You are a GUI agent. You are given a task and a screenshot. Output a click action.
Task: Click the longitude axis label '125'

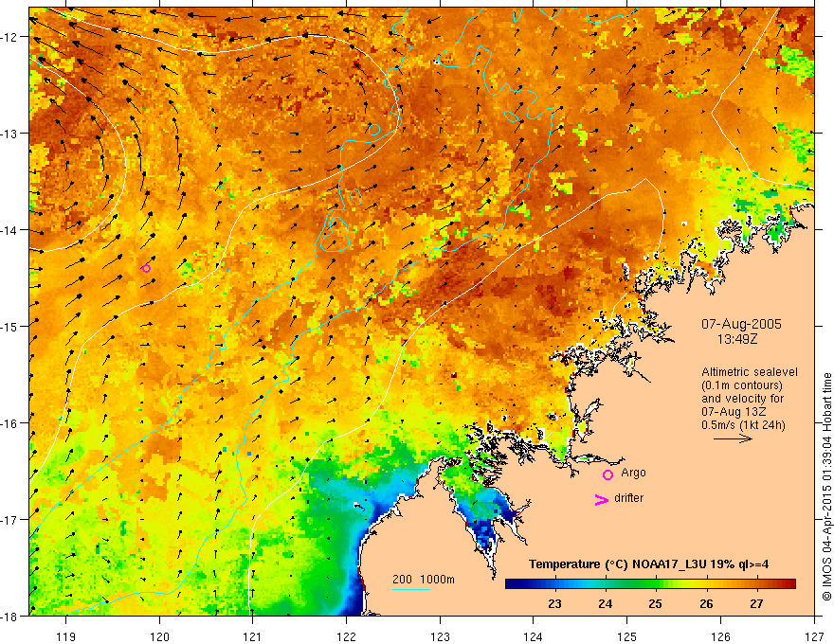coord(627,636)
